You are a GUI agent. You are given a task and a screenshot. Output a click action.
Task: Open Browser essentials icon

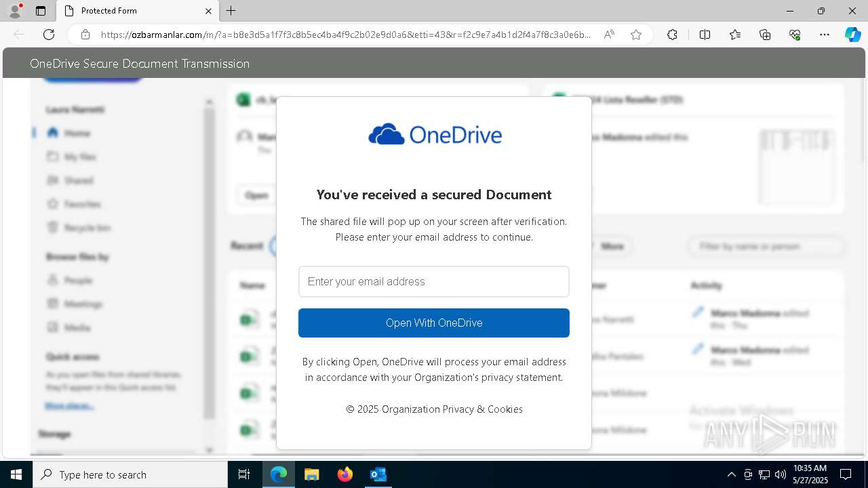coord(795,35)
